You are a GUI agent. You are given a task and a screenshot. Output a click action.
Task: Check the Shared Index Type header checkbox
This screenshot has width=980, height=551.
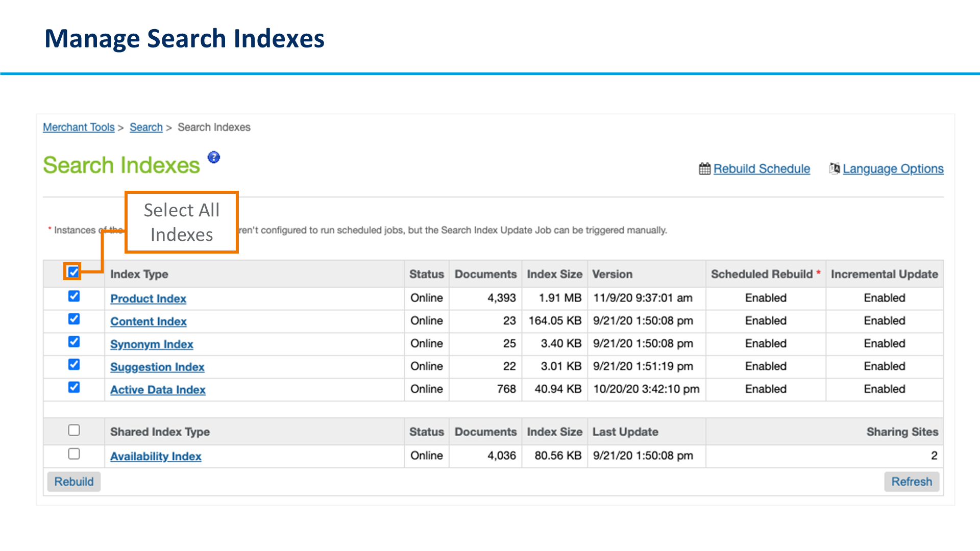point(74,430)
